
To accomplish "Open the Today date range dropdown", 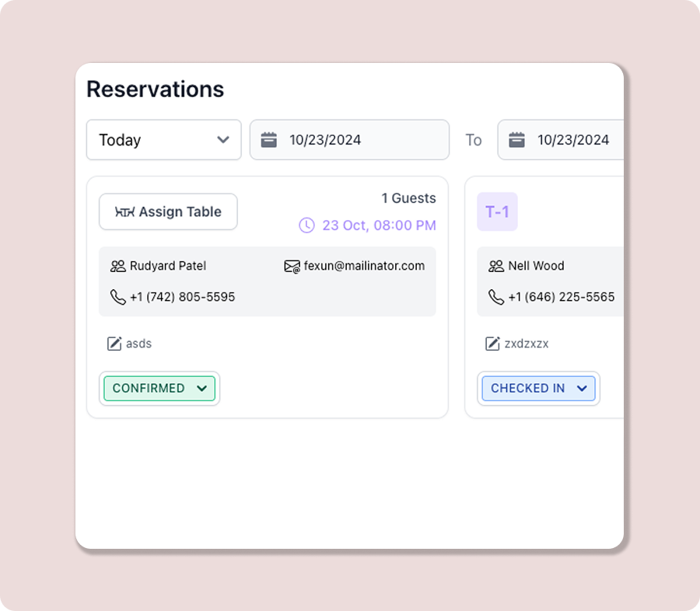I will click(163, 140).
